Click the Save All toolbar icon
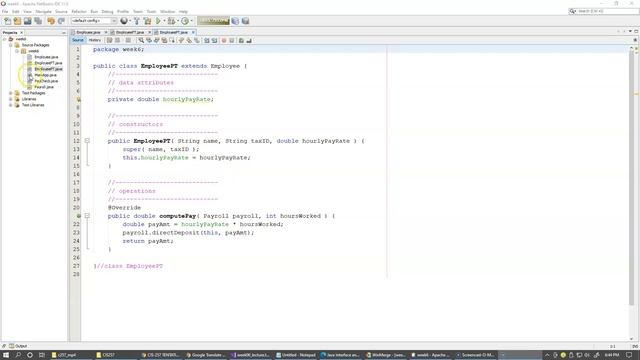640x360 pixels. (x=38, y=21)
